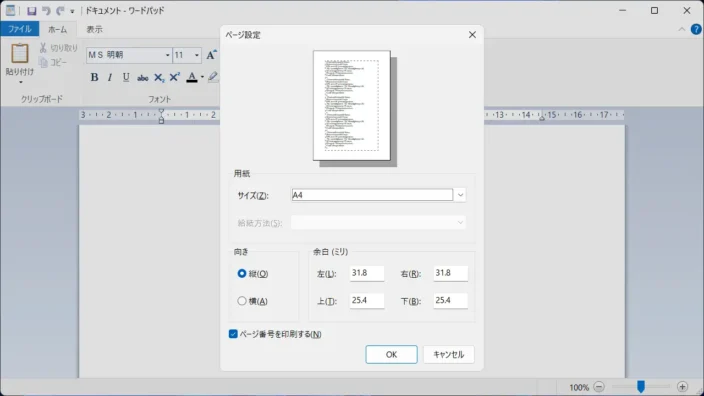The width and height of the screenshot is (704, 396).
Task: Close the ページ設定 dialog with X
Action: click(x=472, y=35)
